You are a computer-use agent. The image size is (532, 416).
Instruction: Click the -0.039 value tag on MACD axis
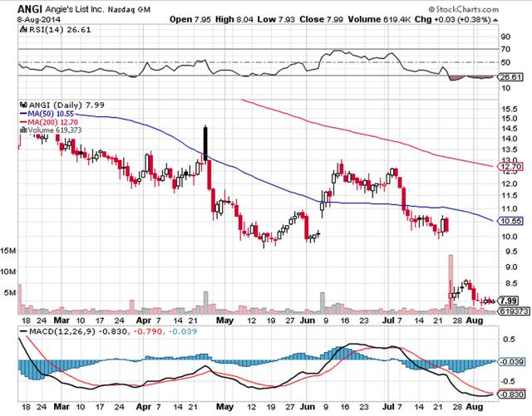[x=512, y=362]
